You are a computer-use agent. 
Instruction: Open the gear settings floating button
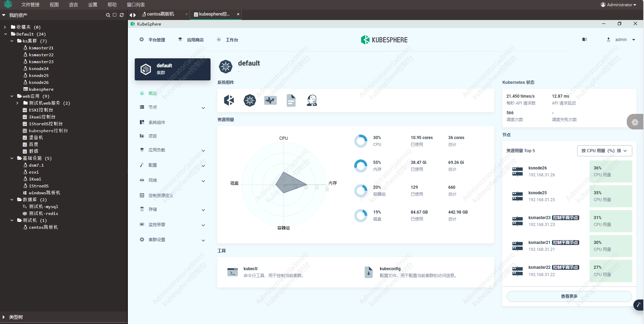click(635, 122)
